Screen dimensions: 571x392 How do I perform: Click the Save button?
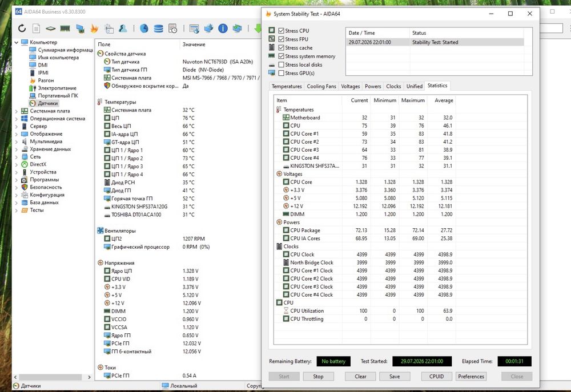(395, 377)
